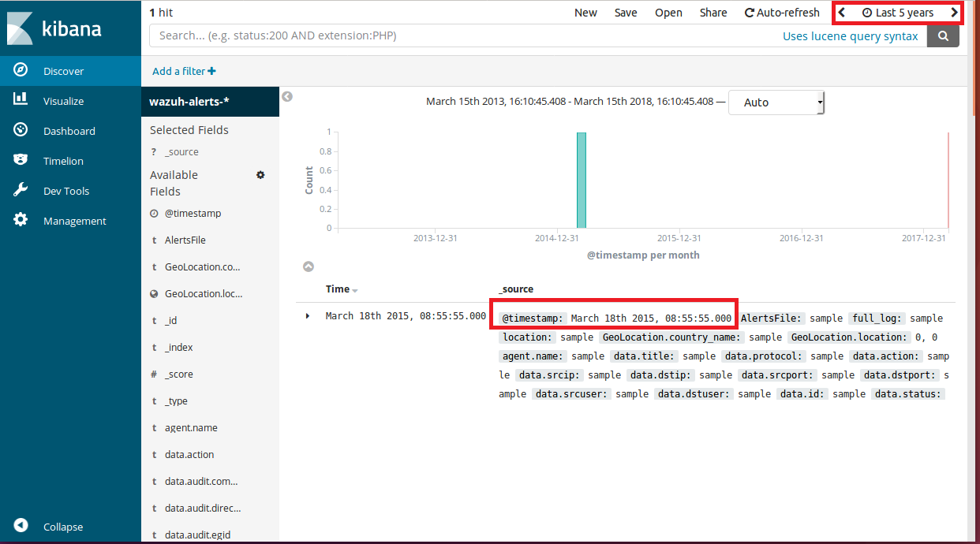Select the AlertsFile field
This screenshot has height=544, width=980.
coord(185,240)
